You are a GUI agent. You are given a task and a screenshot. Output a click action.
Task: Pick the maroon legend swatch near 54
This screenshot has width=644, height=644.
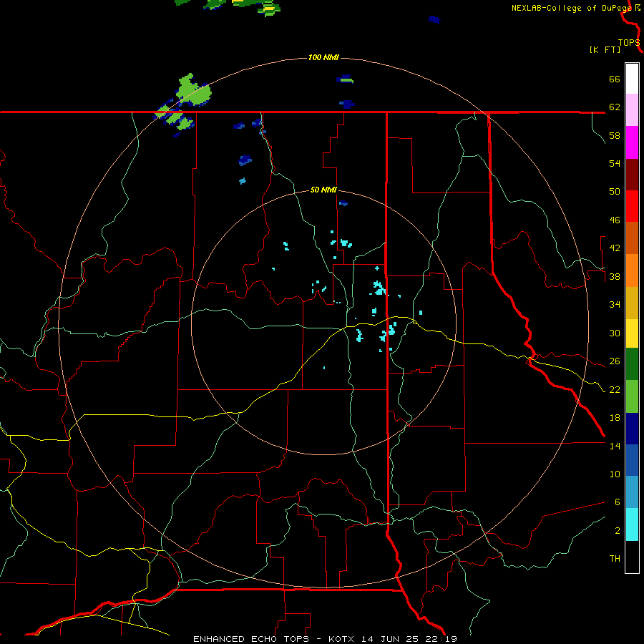pyautogui.click(x=632, y=175)
